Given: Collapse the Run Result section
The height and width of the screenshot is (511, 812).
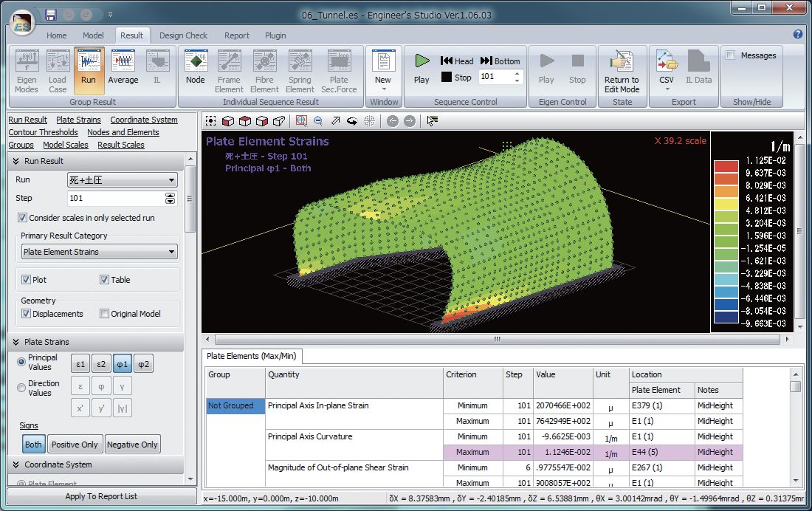Looking at the screenshot, I should 16,161.
